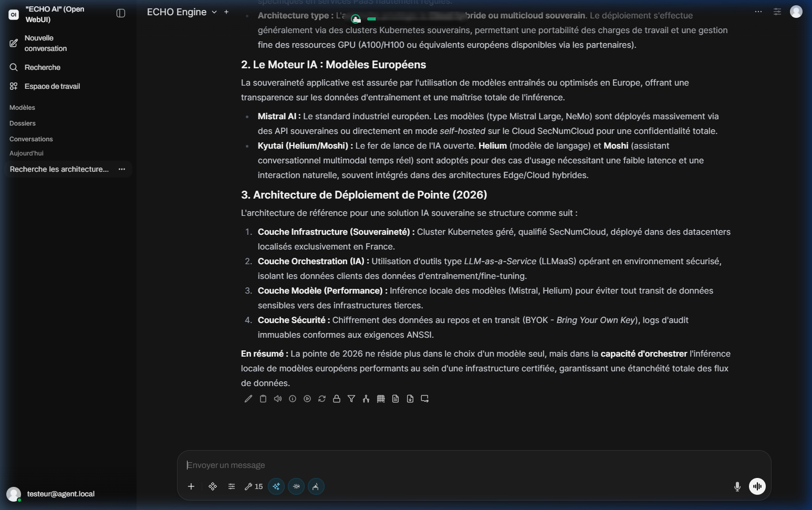Viewport: 812px width, 510px height.
Task: Continue the response with the circled play icon
Action: pos(307,399)
